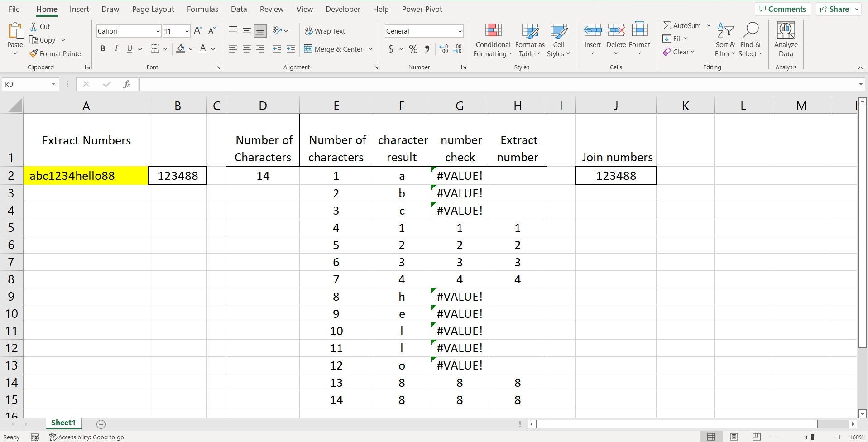Apply Currency format with the dollar sign
Viewport: 868px width, 442px height.
(391, 49)
